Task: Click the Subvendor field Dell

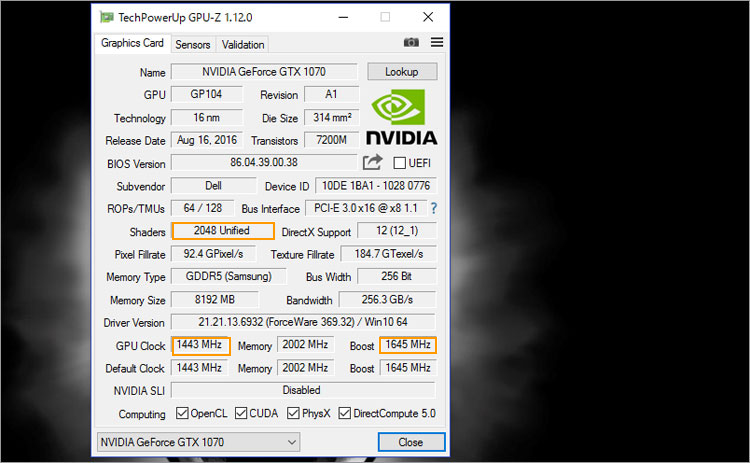Action: point(213,186)
